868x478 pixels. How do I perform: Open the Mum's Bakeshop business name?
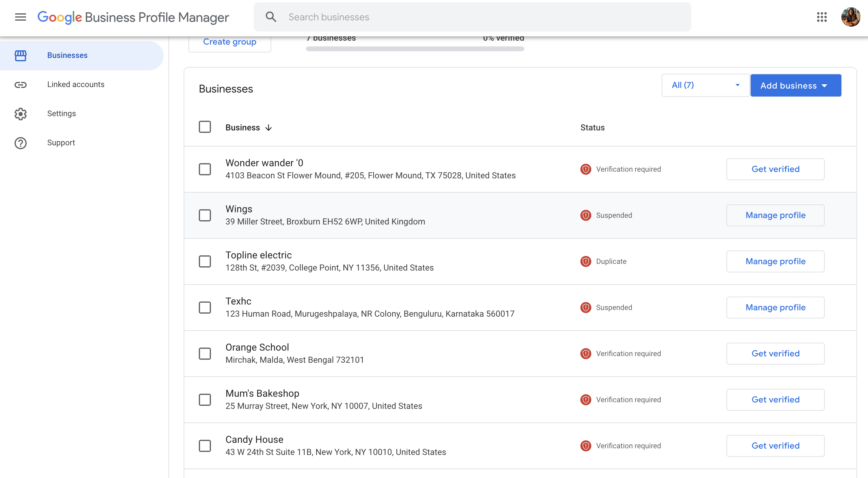[262, 393]
